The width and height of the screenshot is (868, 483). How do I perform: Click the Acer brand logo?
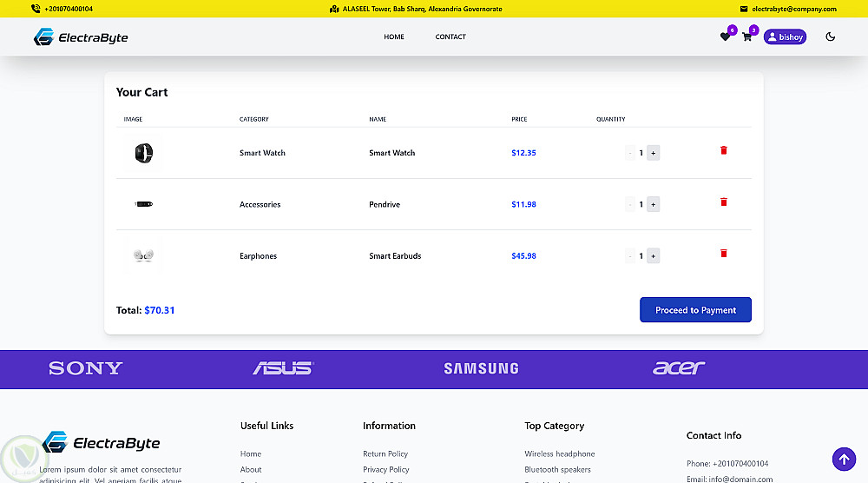[x=679, y=367]
